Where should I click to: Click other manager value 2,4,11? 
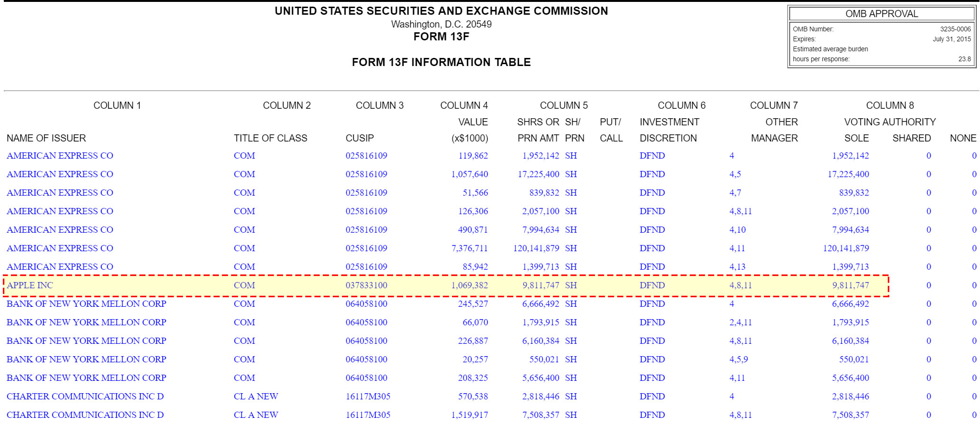click(x=740, y=322)
